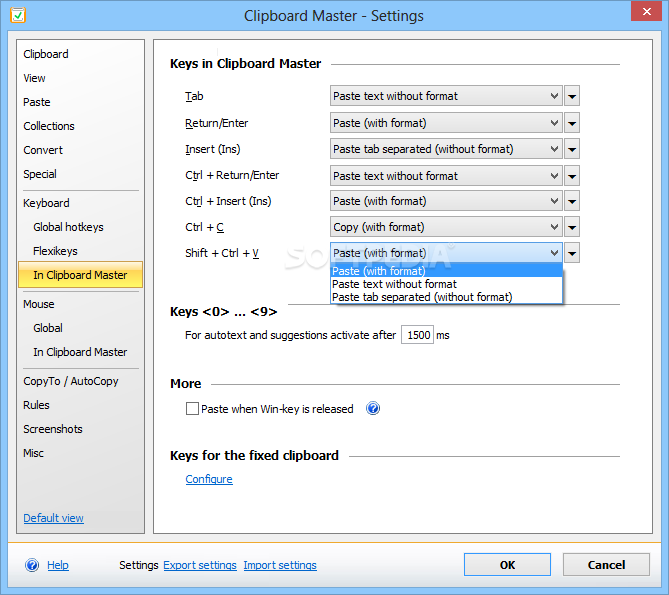The height and width of the screenshot is (595, 669).
Task: Click the extra arrow button beside Tab dropdown
Action: [x=572, y=96]
